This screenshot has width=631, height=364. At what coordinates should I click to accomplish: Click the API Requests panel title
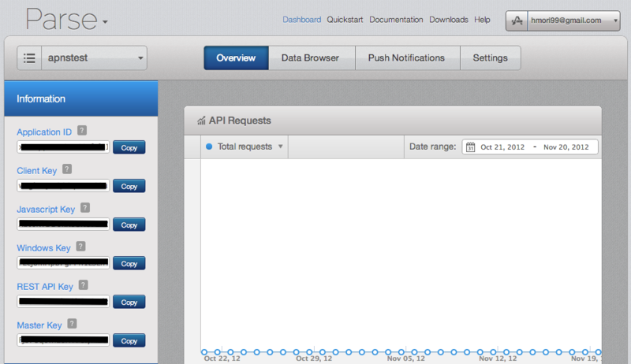(240, 121)
